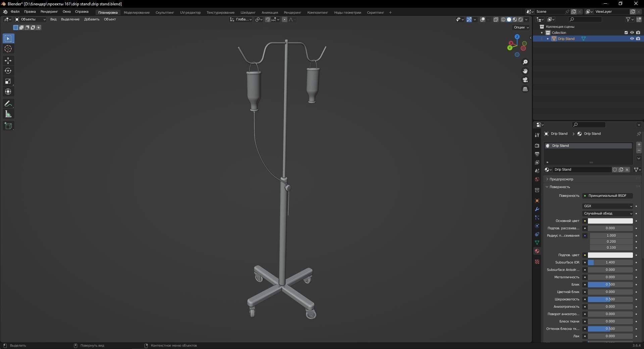
Task: Open the outliner filter dropdown
Action: click(630, 19)
